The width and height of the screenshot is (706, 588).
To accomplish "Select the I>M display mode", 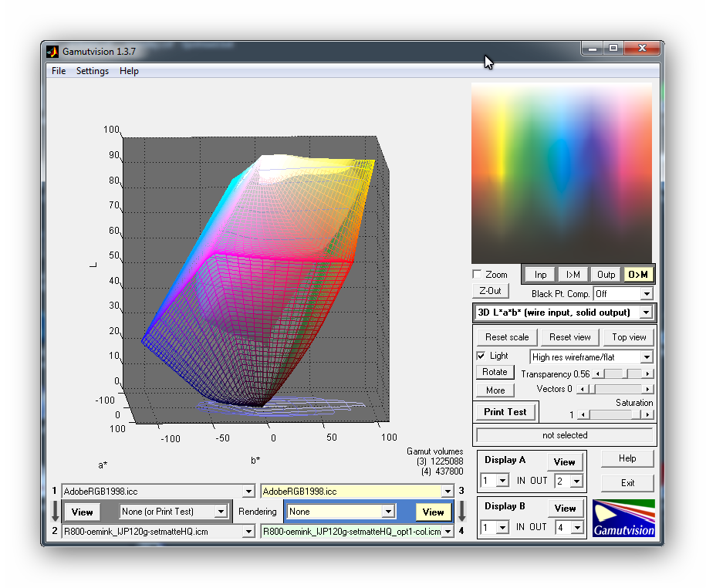I will coord(573,275).
